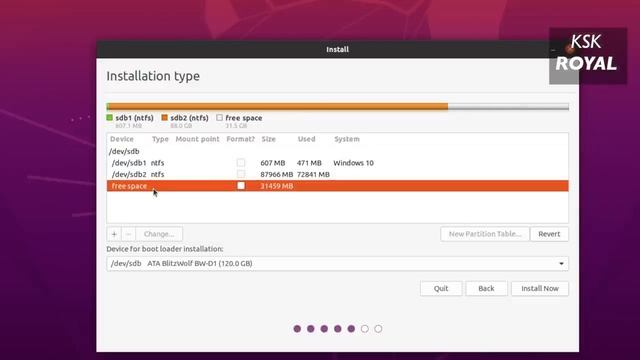The image size is (640, 360).
Task: Click the Size column header
Action: click(x=269, y=139)
